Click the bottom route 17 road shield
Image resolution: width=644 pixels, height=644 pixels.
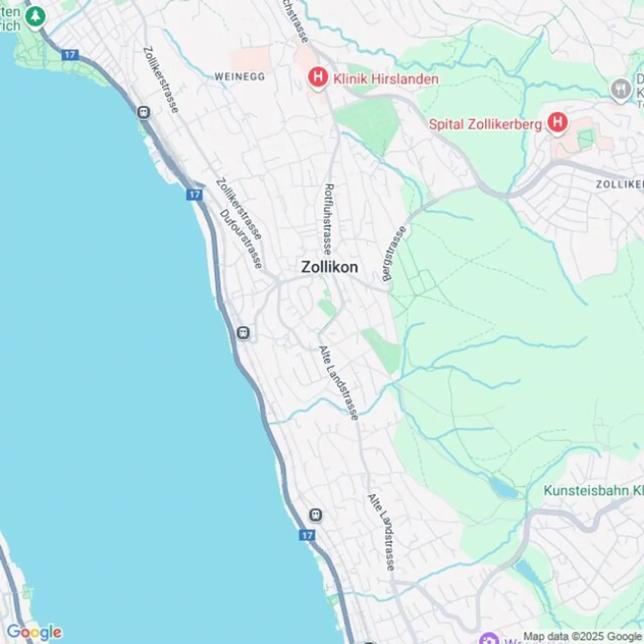307,535
